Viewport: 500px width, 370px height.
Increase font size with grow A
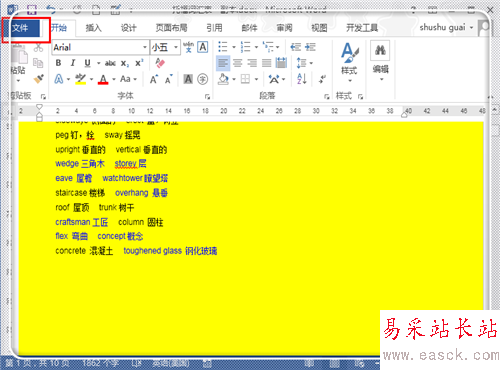point(154,79)
